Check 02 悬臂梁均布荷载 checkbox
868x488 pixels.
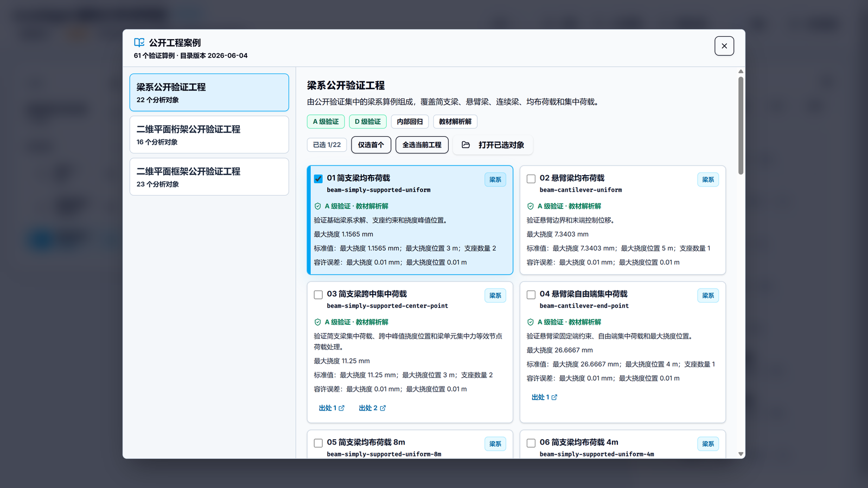[531, 178]
